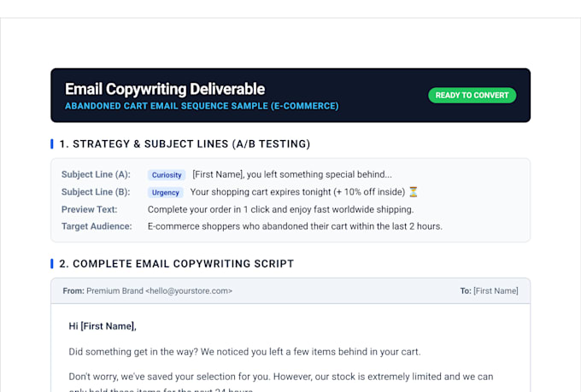
Task: Click the hourglass emoji after subject line B
Action: point(414,192)
